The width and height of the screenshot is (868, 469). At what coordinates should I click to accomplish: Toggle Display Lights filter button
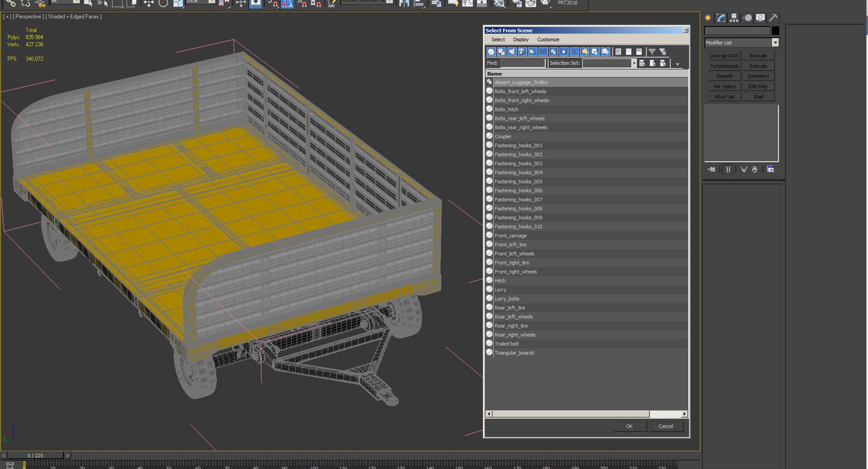tap(512, 52)
